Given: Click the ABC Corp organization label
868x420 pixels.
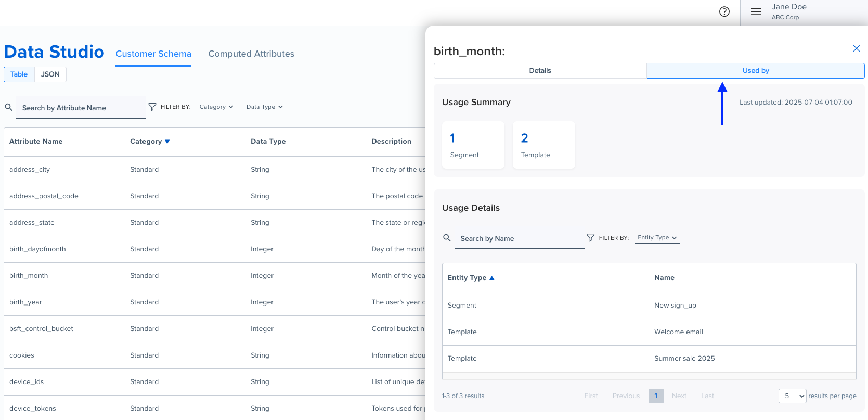Looking at the screenshot, I should [x=785, y=17].
